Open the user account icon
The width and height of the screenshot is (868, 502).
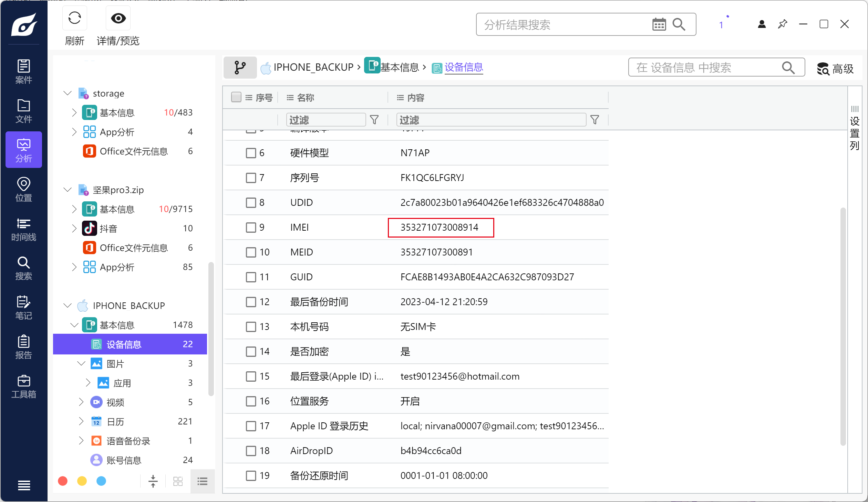click(x=762, y=24)
